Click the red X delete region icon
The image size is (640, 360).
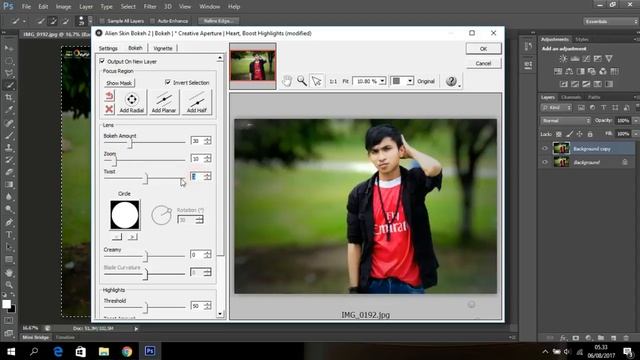109,109
